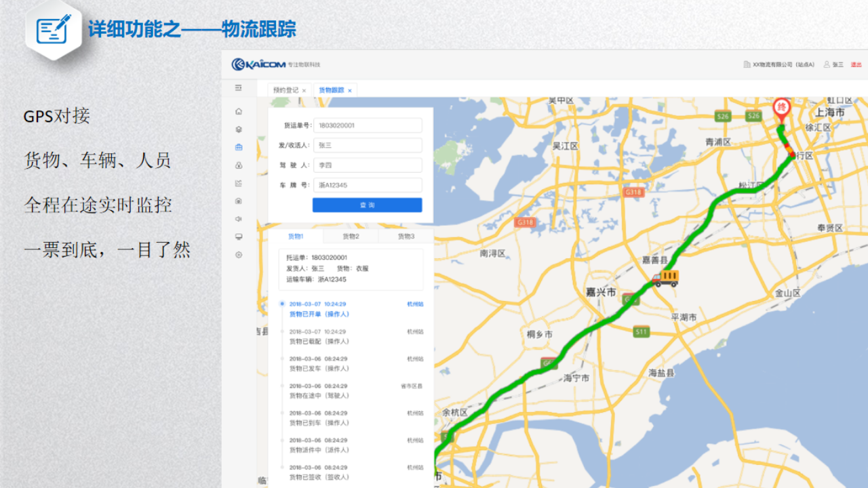Click the 张三 user profile icon
The height and width of the screenshot is (488, 868).
[x=827, y=64]
